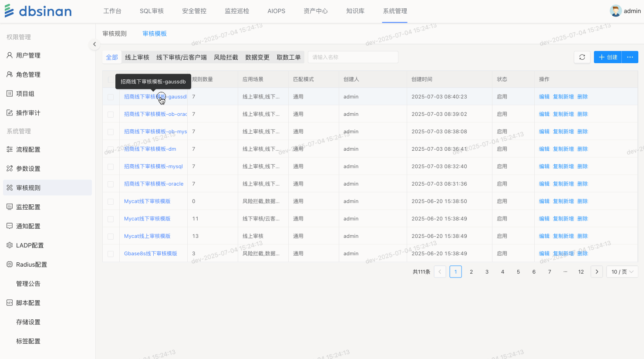This screenshot has height=359, width=644.
Task: Open the 招商线下审核模板-oracle template link
Action: [154, 184]
